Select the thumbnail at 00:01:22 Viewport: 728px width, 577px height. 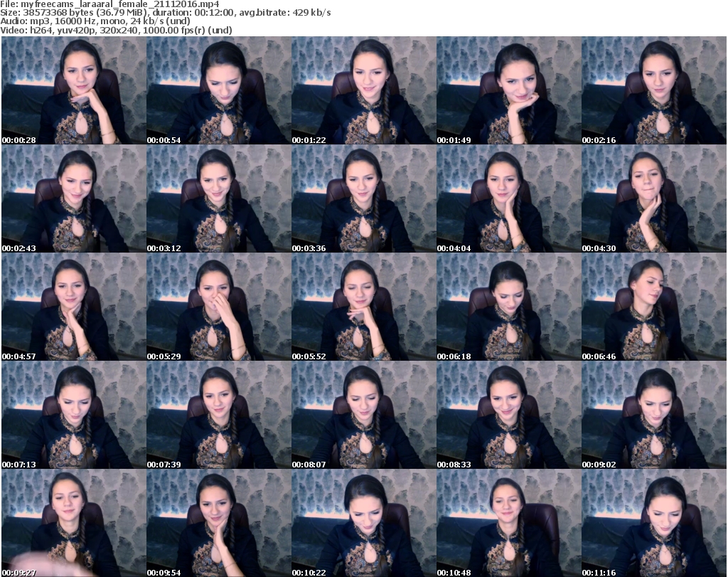pos(363,90)
